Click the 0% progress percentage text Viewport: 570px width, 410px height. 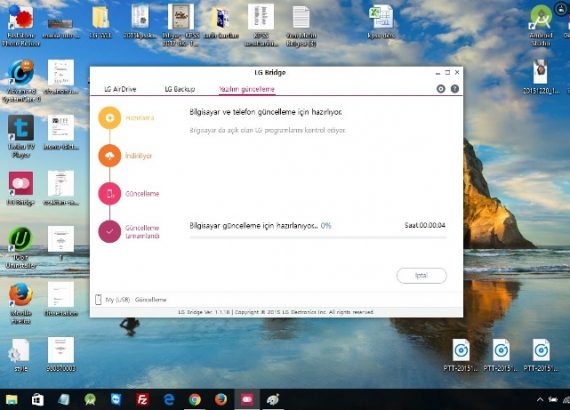pyautogui.click(x=326, y=226)
